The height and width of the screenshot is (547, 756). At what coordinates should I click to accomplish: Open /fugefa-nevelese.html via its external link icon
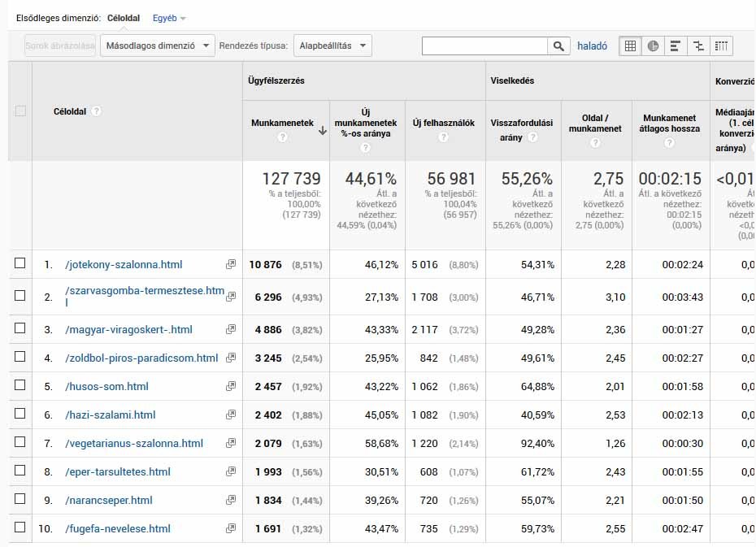click(x=231, y=528)
